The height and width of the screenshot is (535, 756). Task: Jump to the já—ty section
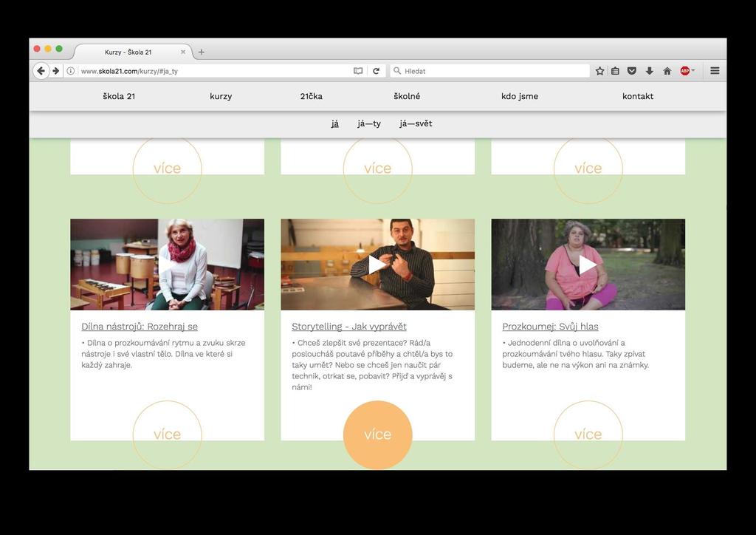click(x=369, y=123)
